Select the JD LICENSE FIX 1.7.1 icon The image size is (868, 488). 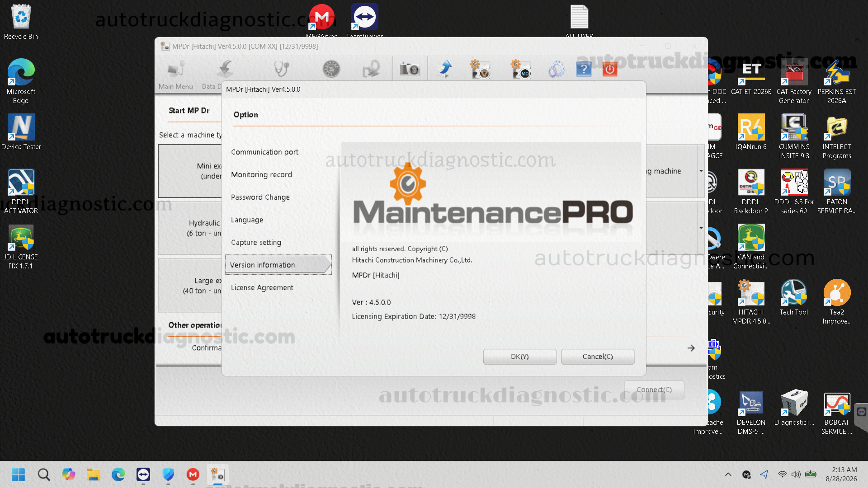click(21, 247)
